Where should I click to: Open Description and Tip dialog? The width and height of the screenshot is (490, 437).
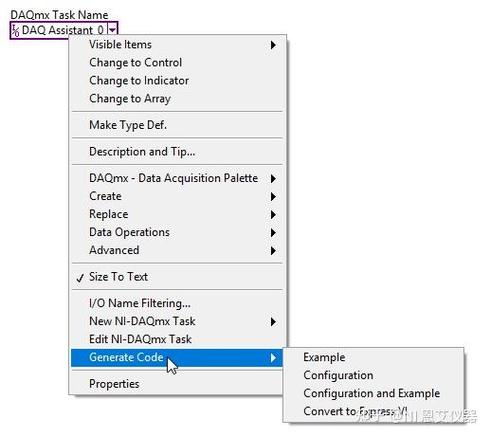(x=177, y=152)
